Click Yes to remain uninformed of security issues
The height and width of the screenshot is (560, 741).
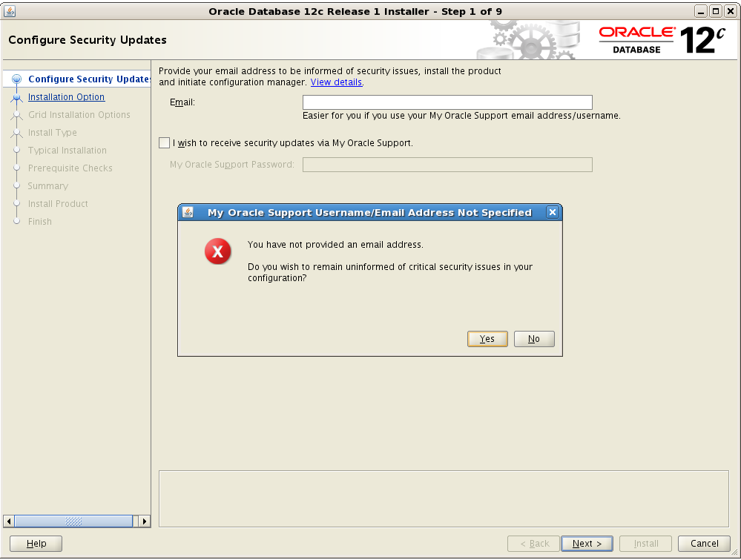tap(487, 338)
